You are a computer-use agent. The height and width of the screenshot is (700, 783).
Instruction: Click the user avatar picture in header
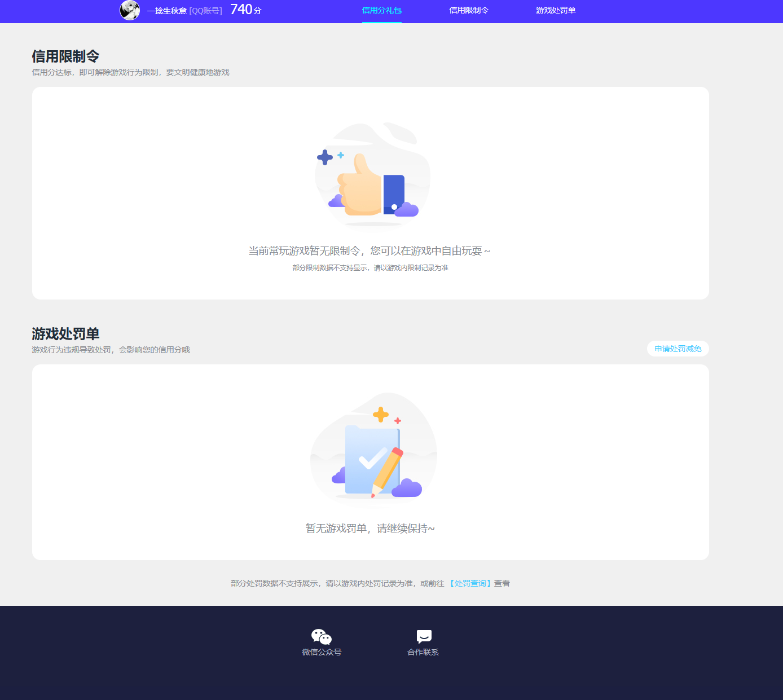[130, 10]
